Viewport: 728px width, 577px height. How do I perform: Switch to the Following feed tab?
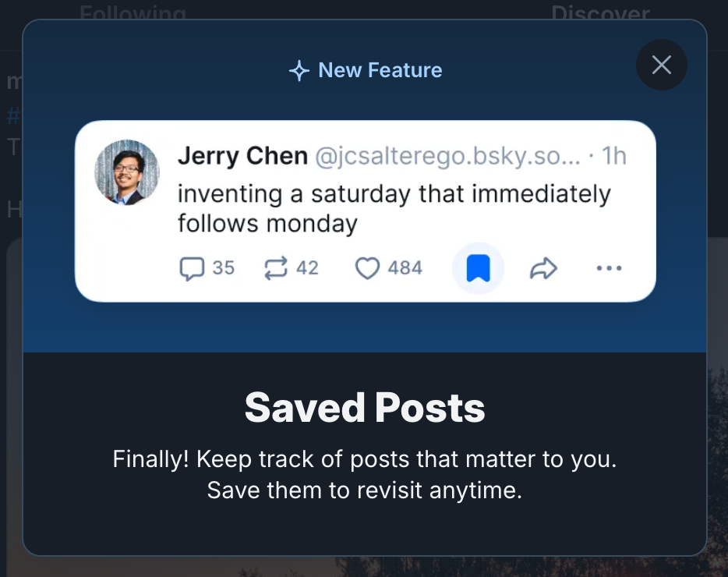pyautogui.click(x=133, y=14)
